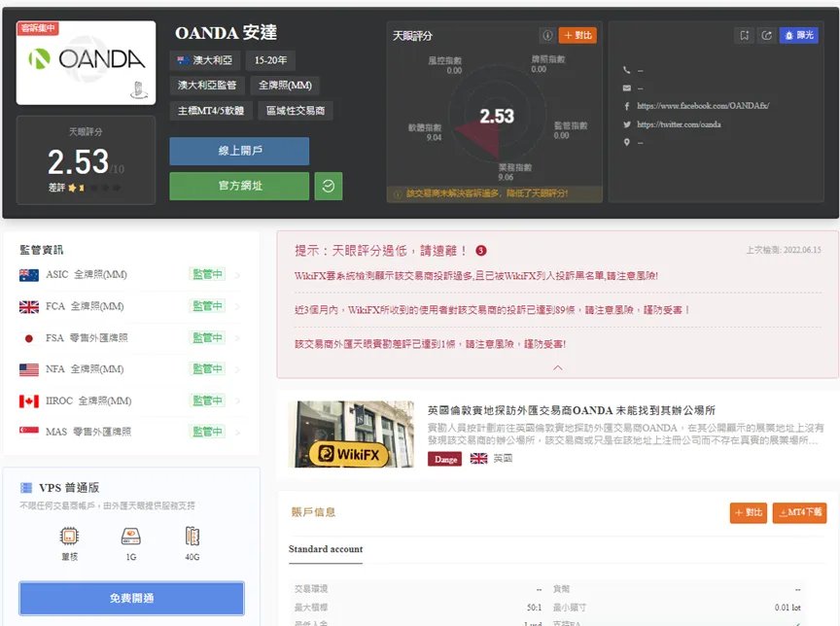Click the 監管資訊 heading
This screenshot has width=840, height=626.
point(41,250)
